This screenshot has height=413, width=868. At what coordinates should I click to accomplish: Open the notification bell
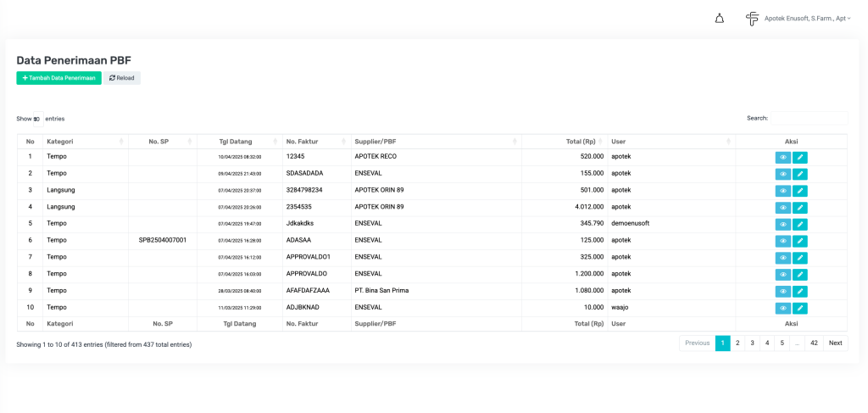pyautogui.click(x=720, y=19)
